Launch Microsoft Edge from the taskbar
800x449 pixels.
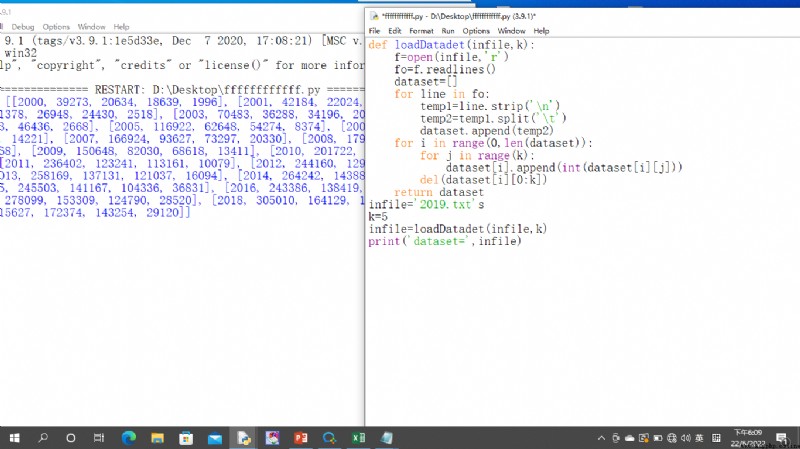point(129,438)
